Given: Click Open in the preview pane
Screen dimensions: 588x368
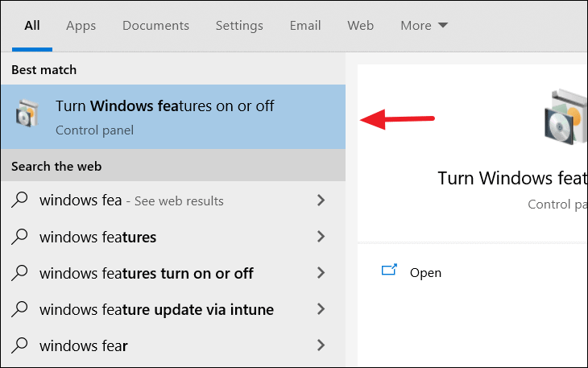Looking at the screenshot, I should 425,273.
